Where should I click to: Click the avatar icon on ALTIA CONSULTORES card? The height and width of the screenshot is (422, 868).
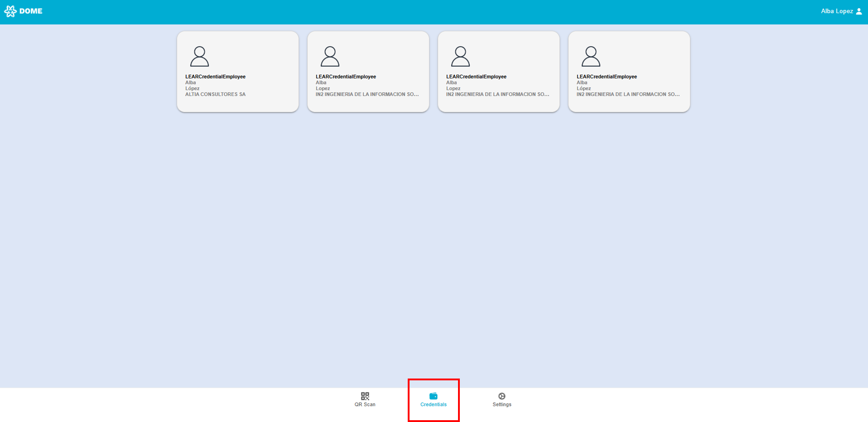coord(199,57)
